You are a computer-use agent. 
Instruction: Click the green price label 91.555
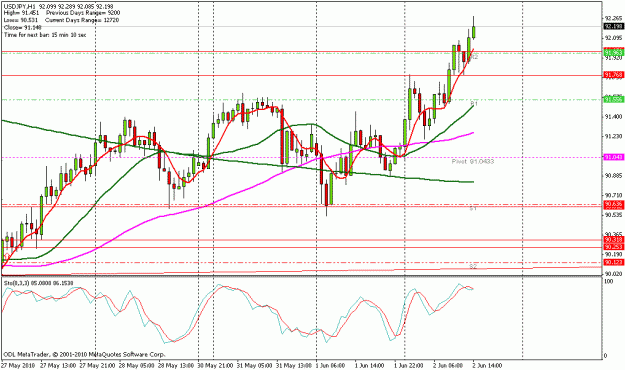pos(613,100)
